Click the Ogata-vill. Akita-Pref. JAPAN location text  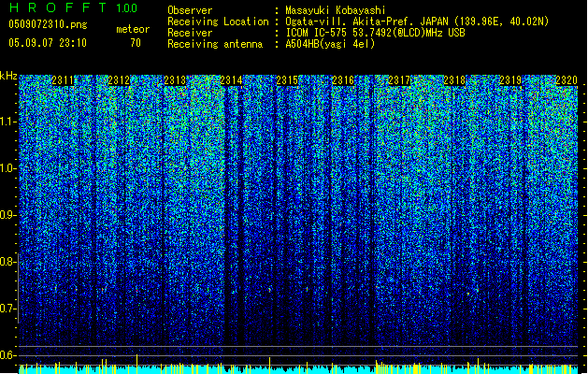417,22
